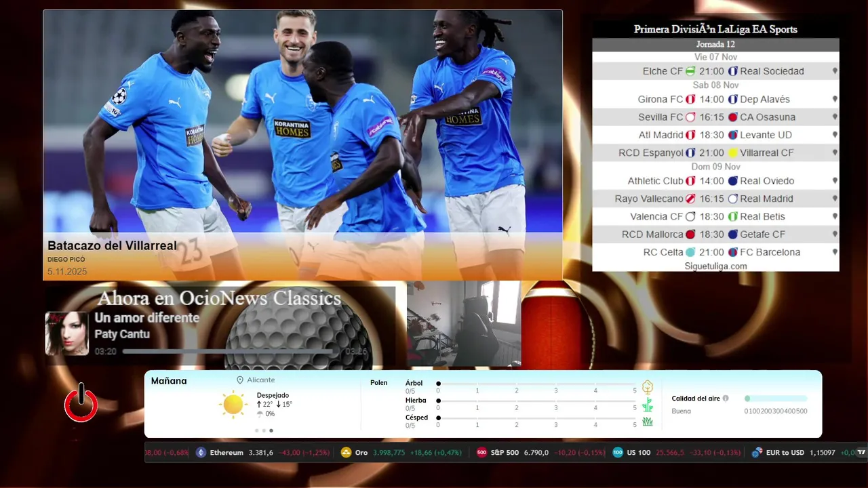
Task: Select the third weather carousel dot
Action: [271, 430]
